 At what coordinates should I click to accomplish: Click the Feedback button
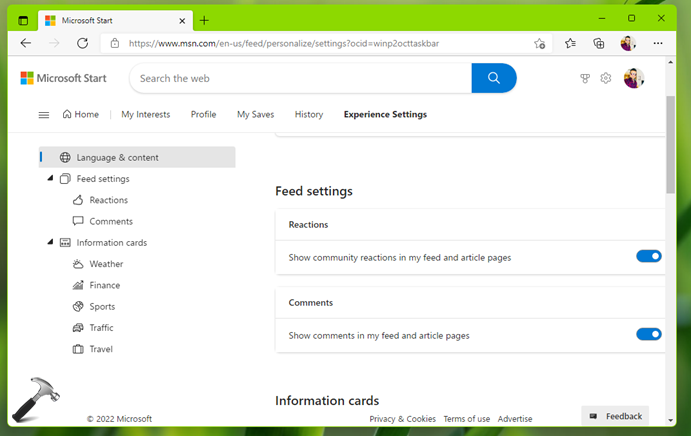click(x=615, y=416)
